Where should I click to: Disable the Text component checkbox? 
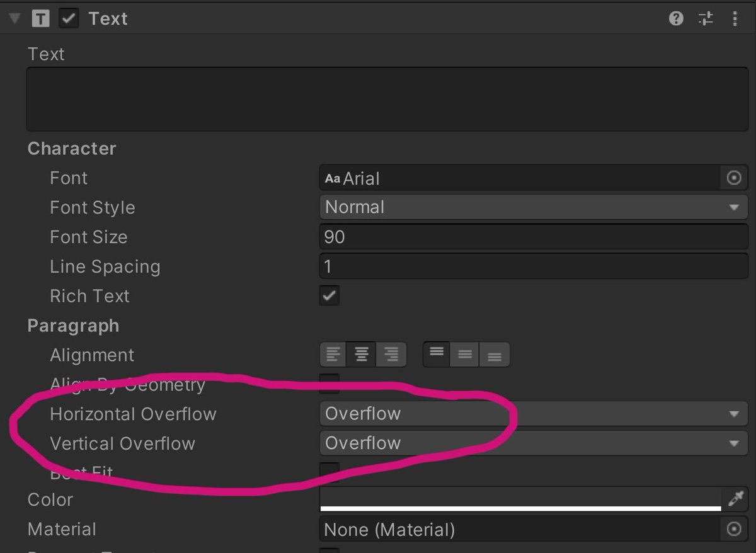click(68, 18)
